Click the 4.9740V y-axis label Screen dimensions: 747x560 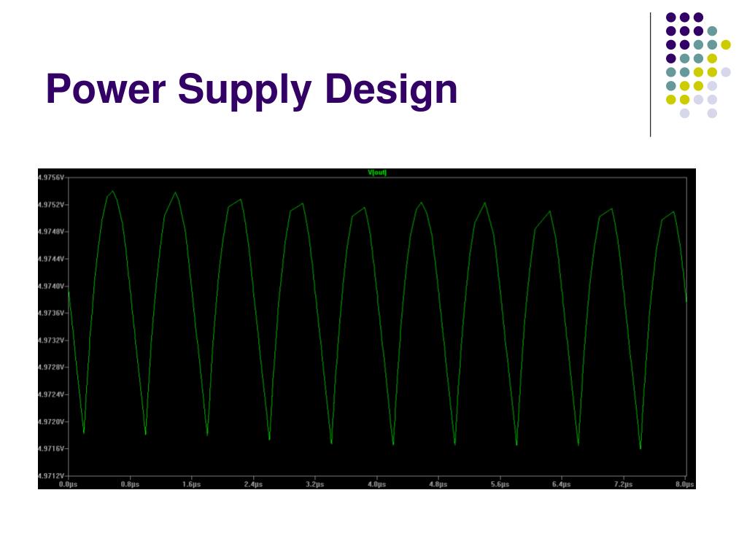(52, 286)
